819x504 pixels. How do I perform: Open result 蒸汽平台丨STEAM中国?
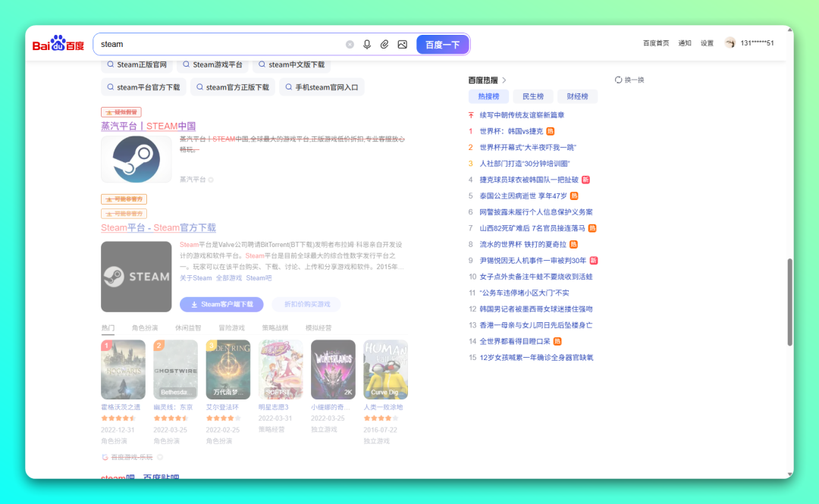click(x=149, y=126)
